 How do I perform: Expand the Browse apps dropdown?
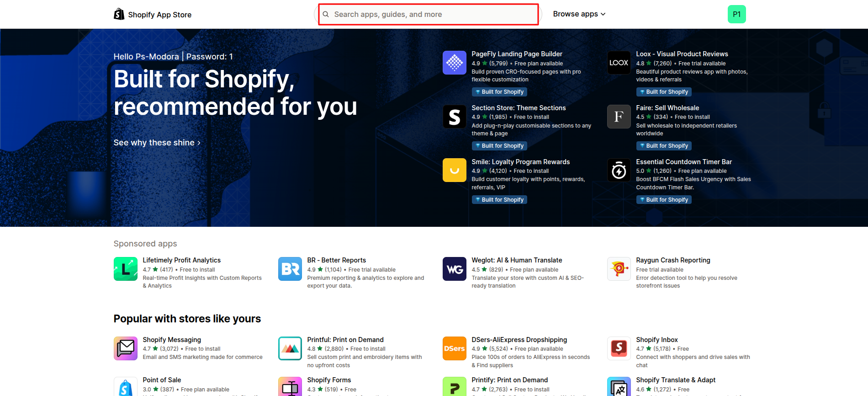click(x=579, y=14)
